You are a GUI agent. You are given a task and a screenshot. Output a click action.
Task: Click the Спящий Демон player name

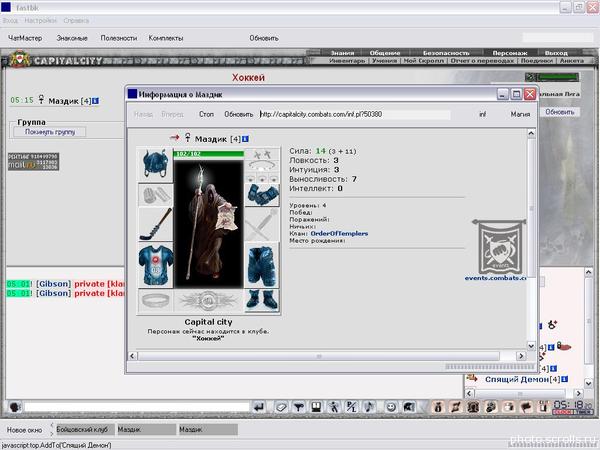[x=517, y=379]
